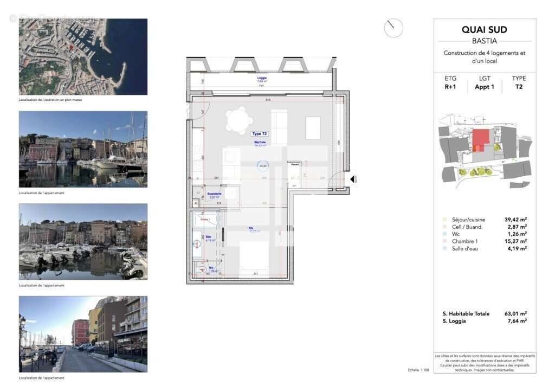Select the entrance door swing symbol
The image size is (555, 392).
(336, 176)
